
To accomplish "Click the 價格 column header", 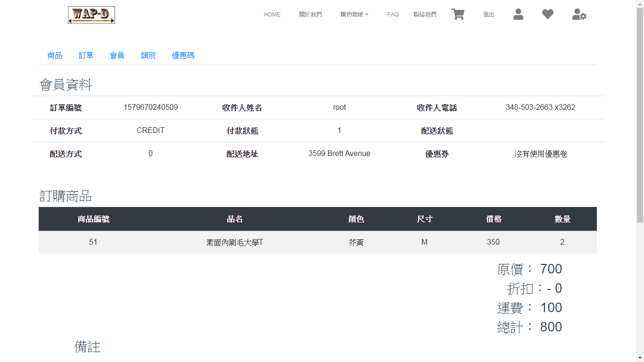I will (494, 219).
